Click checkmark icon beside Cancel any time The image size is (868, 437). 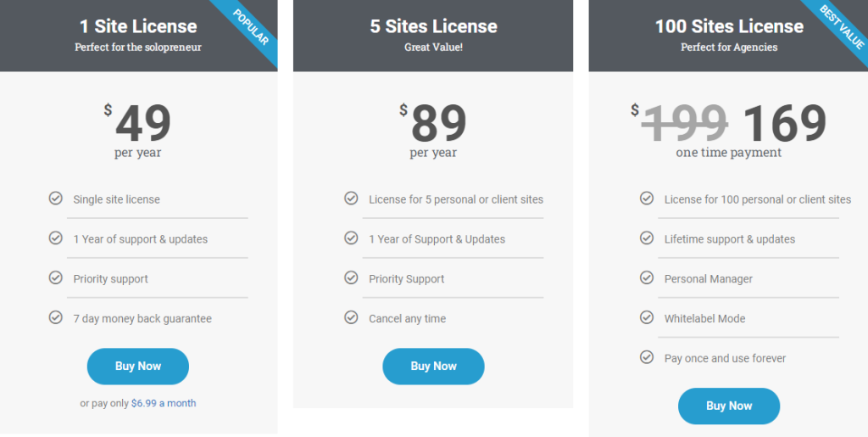(x=351, y=317)
